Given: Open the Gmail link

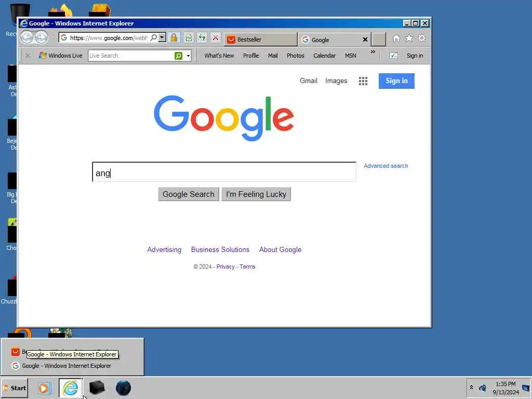Looking at the screenshot, I should click(309, 81).
